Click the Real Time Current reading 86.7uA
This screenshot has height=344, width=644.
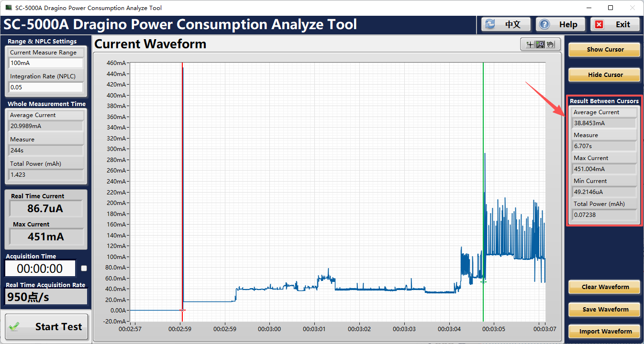pyautogui.click(x=45, y=209)
